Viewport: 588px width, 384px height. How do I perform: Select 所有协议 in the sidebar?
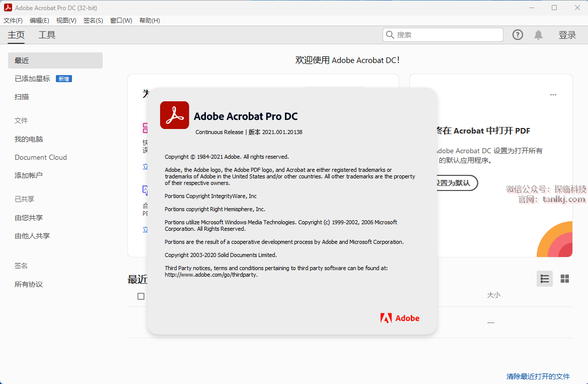tap(29, 284)
